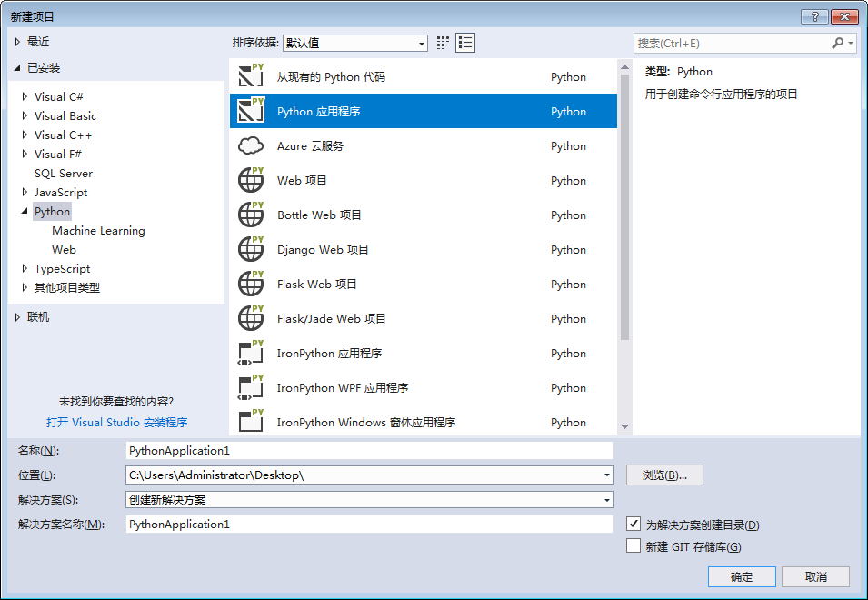Select the Bottle Web 项目 template name
Screen dimensions: 868x600
pyautogui.click(x=319, y=215)
